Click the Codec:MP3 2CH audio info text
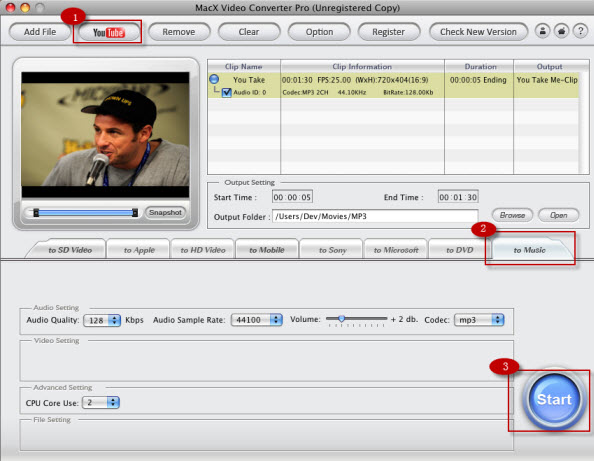The width and height of the screenshot is (594, 461). coord(305,92)
